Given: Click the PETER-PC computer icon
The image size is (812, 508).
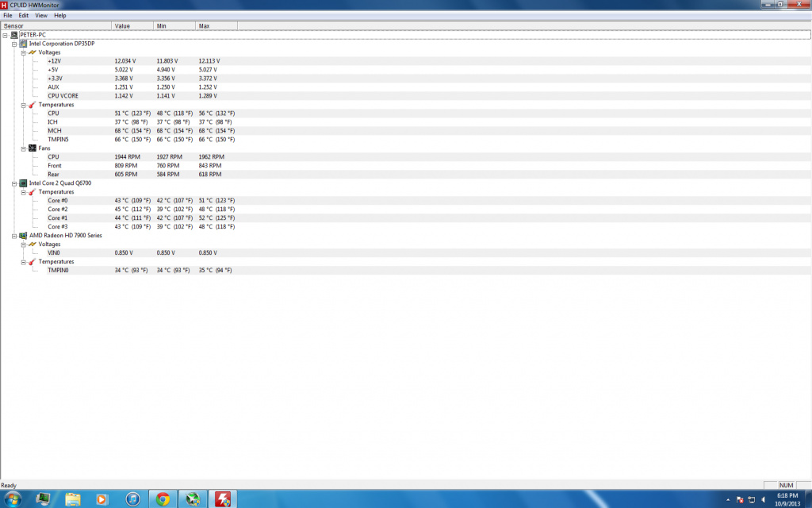Looking at the screenshot, I should 15,35.
